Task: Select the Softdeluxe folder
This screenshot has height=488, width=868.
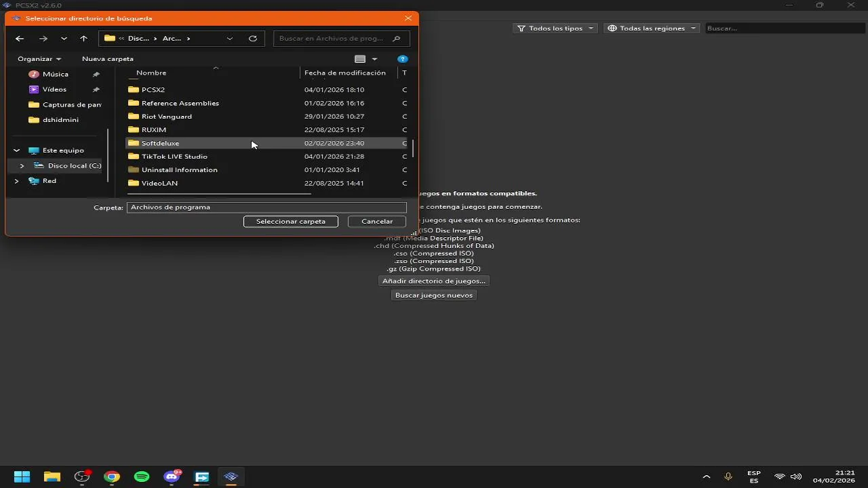Action: click(160, 143)
